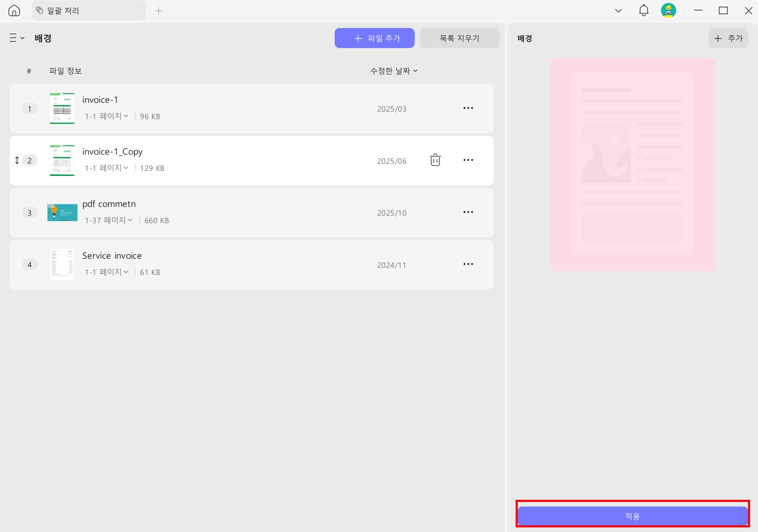
Task: Open the user profile avatar
Action: tap(669, 10)
